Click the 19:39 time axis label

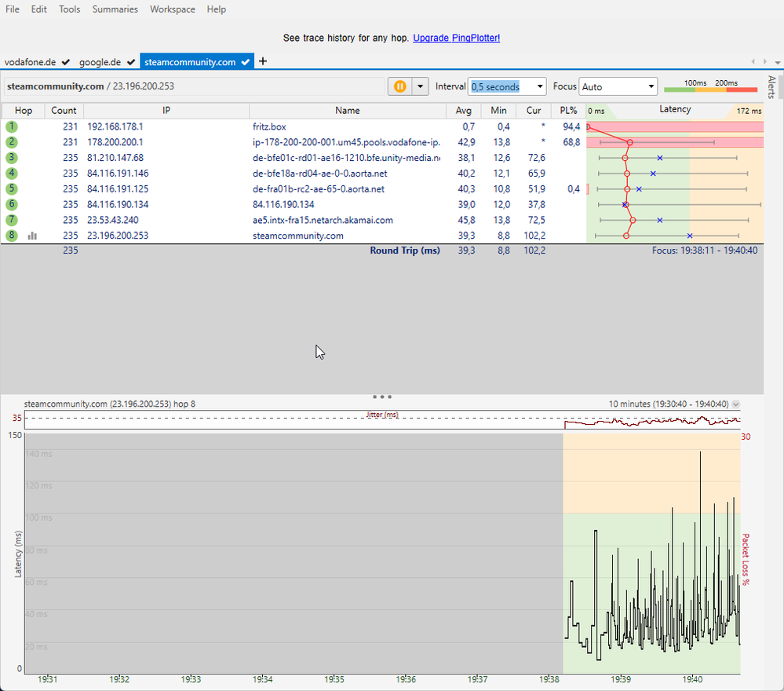tap(621, 679)
